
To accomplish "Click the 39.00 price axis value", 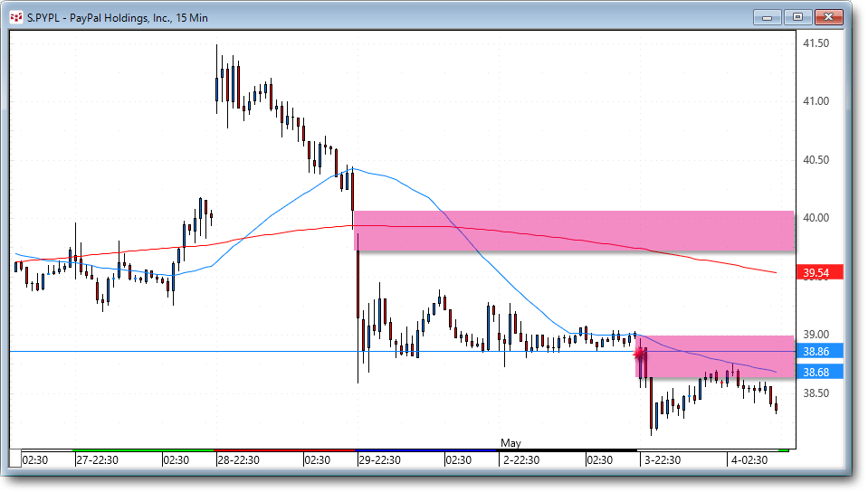I will tap(816, 335).
